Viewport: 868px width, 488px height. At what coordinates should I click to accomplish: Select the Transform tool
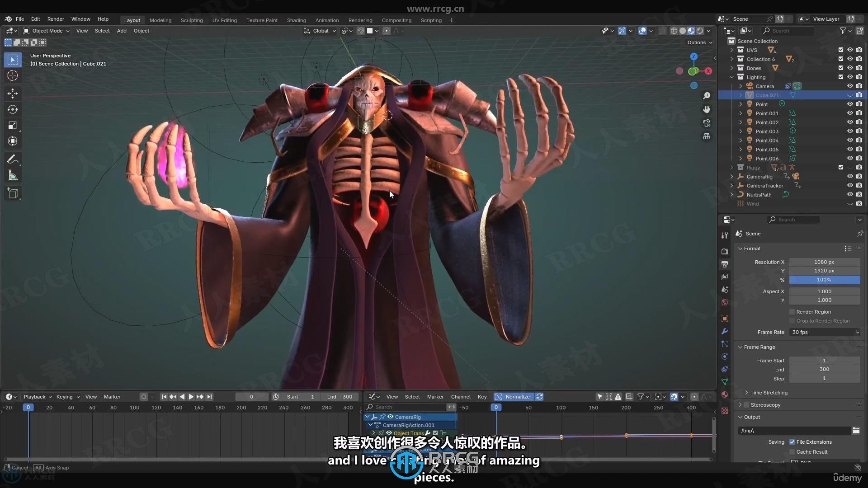[x=13, y=141]
